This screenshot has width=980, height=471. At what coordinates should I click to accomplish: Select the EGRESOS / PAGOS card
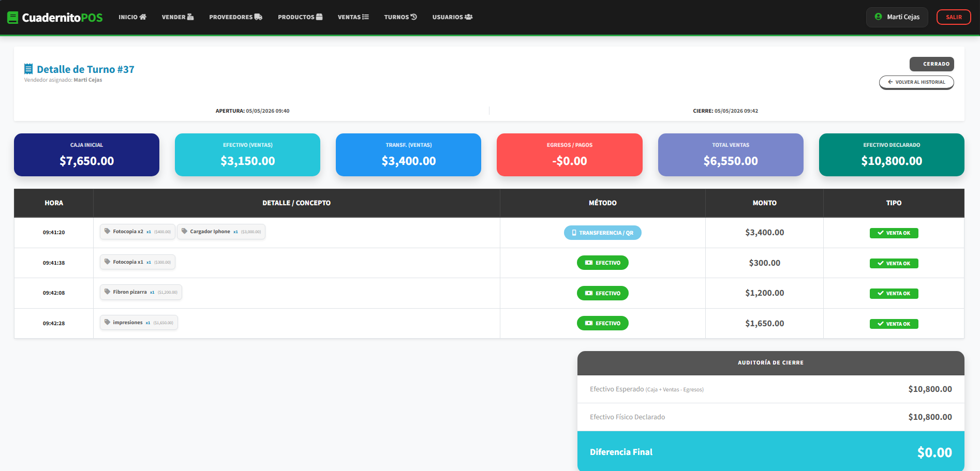coord(569,155)
